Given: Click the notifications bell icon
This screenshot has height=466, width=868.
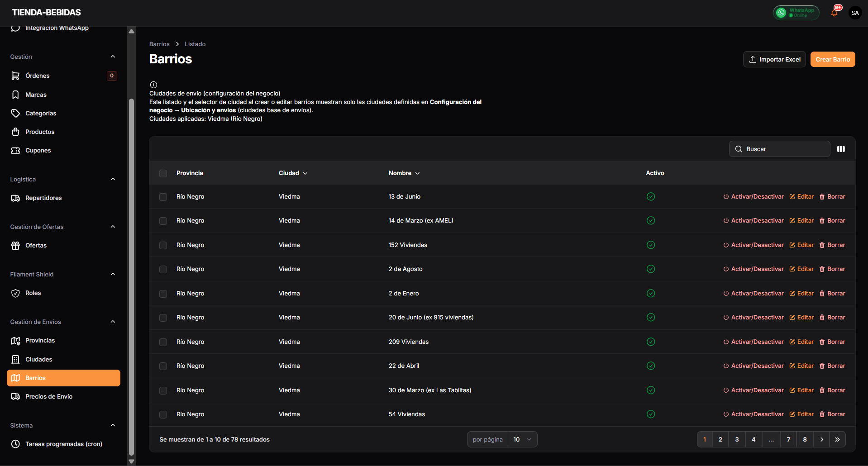Looking at the screenshot, I should click(834, 13).
